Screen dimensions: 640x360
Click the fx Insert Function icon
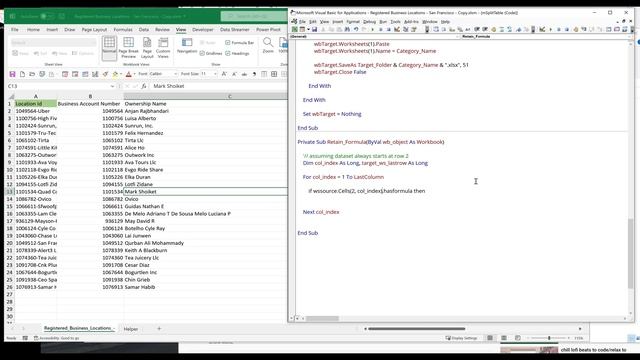pyautogui.click(x=144, y=86)
